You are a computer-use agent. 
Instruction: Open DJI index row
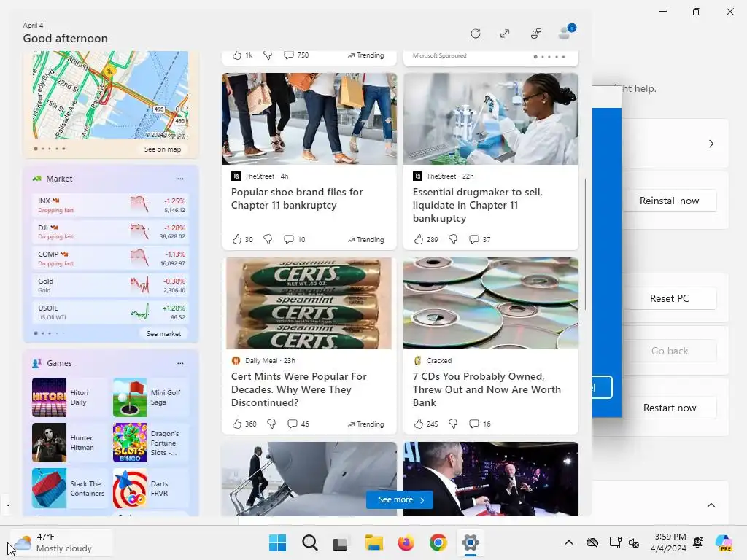[111, 232]
